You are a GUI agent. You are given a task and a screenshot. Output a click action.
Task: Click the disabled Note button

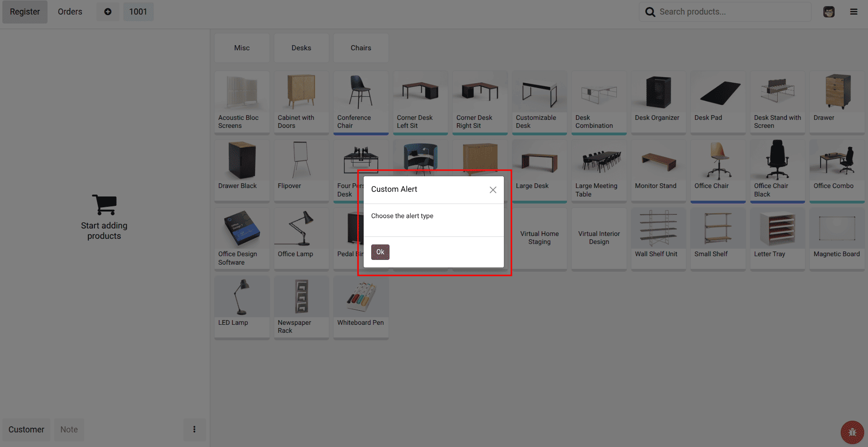pyautogui.click(x=69, y=429)
